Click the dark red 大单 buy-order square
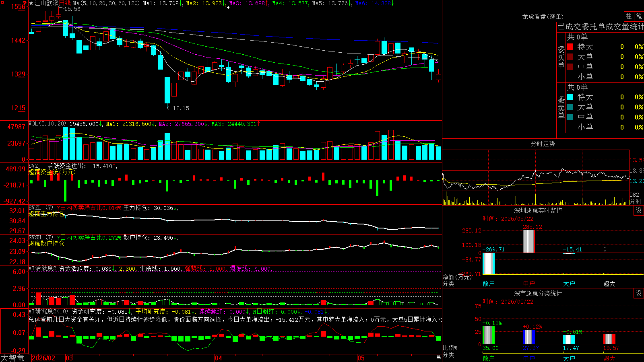Image resolution: width=644 pixels, height=362 pixels. coord(570,57)
